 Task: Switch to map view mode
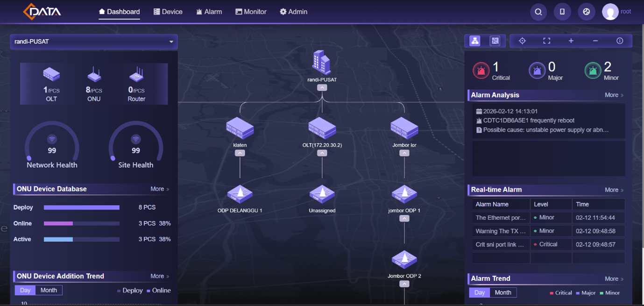pos(495,41)
